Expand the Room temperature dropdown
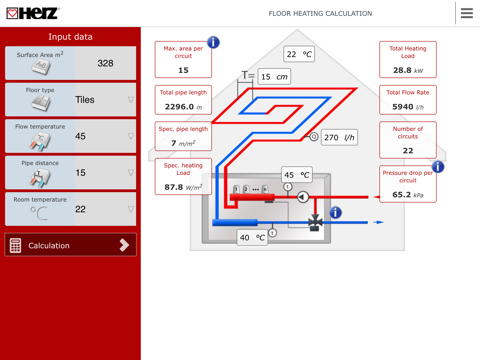The width and height of the screenshot is (480, 360). [x=131, y=209]
